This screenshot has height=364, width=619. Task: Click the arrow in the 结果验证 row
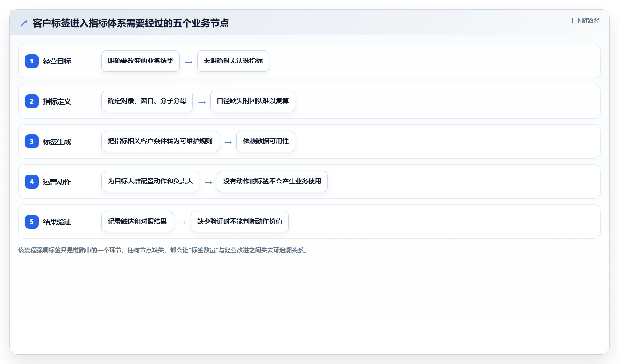(x=182, y=222)
